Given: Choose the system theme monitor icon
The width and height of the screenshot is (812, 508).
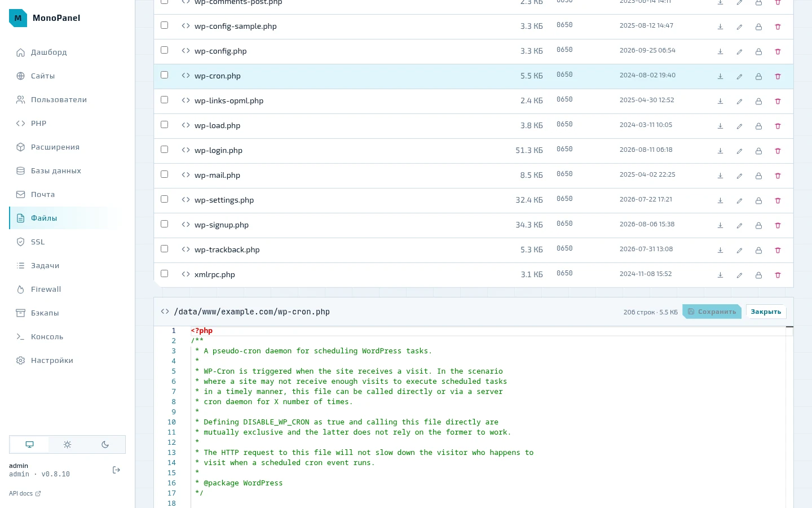Looking at the screenshot, I should tap(29, 445).
